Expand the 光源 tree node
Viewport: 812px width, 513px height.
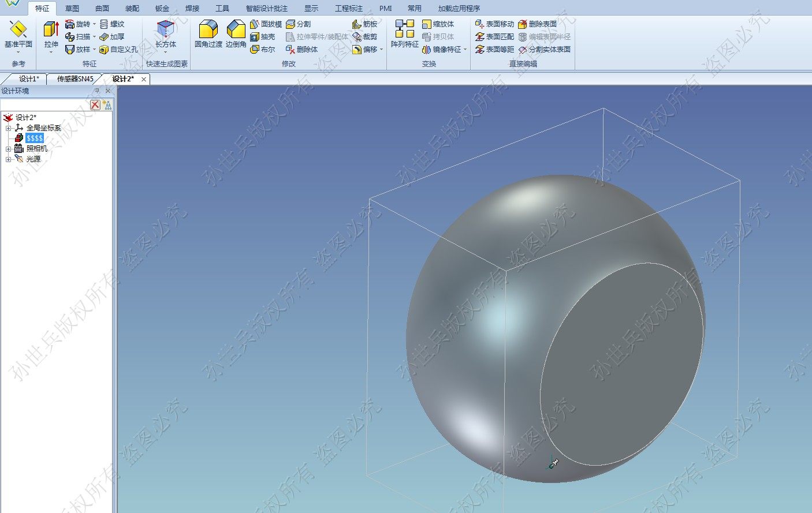(x=9, y=158)
